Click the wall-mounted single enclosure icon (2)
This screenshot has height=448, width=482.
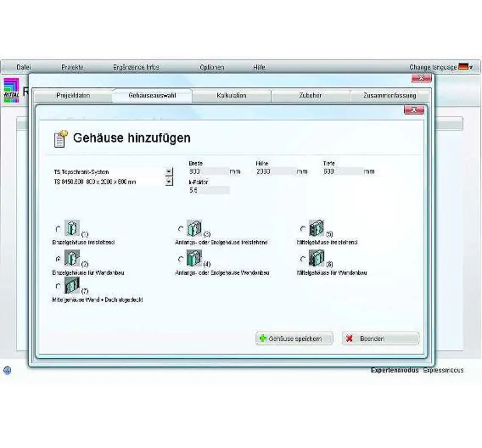[x=72, y=258]
